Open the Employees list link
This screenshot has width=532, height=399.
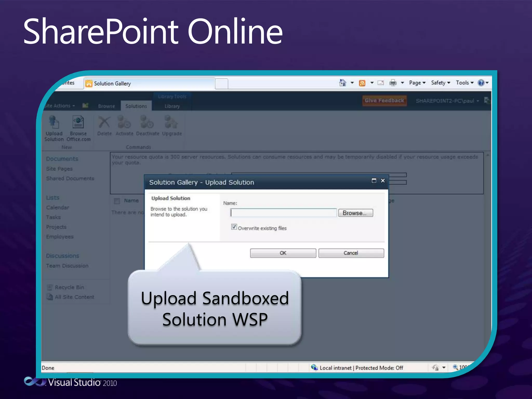[60, 237]
